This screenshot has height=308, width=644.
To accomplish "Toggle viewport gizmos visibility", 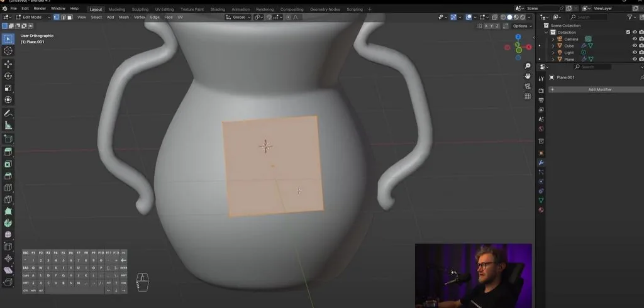I will tap(453, 17).
